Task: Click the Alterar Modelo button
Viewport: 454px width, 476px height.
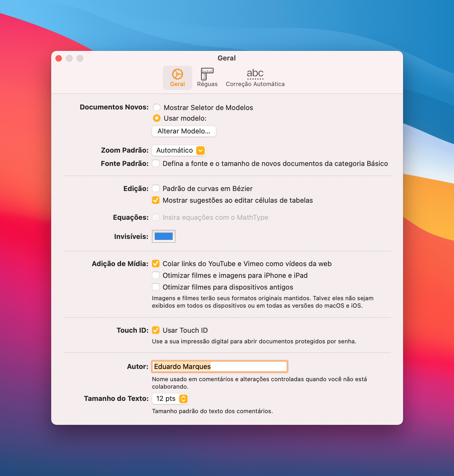Action: [x=184, y=131]
